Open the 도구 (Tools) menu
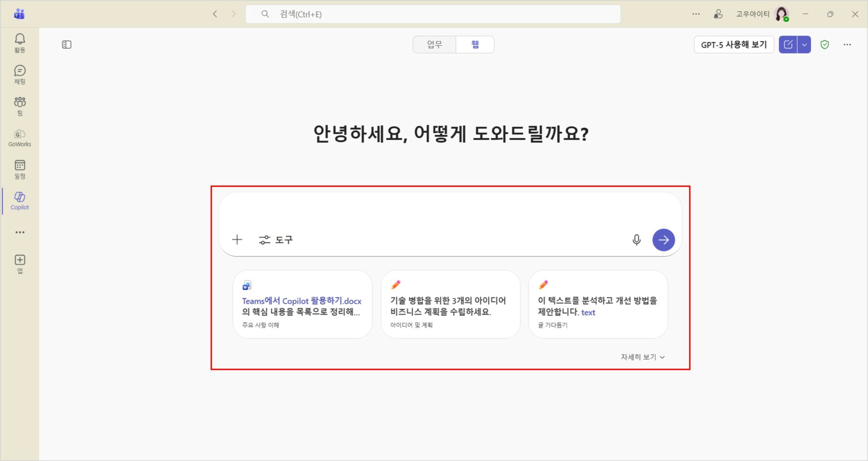 [276, 240]
